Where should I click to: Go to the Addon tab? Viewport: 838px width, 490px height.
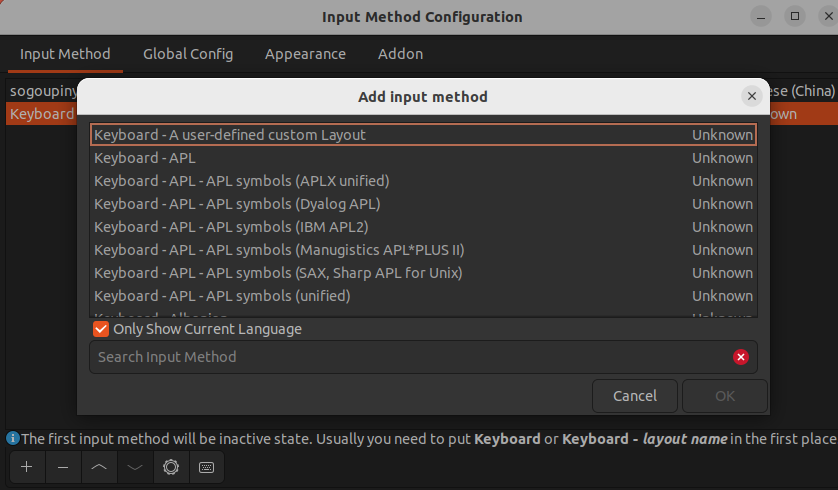coord(400,54)
